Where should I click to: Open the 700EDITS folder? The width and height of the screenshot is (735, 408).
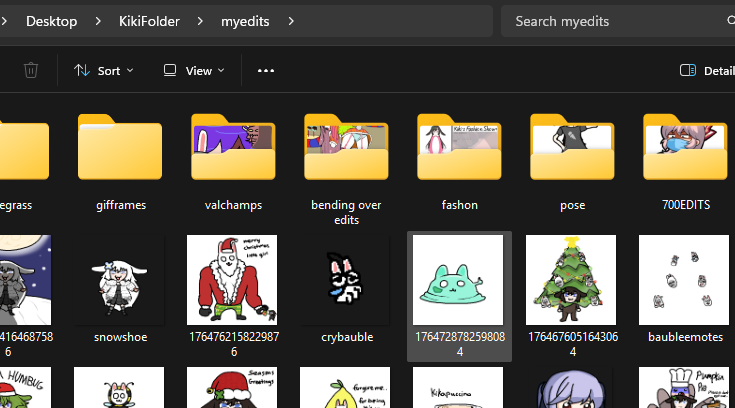(x=685, y=150)
